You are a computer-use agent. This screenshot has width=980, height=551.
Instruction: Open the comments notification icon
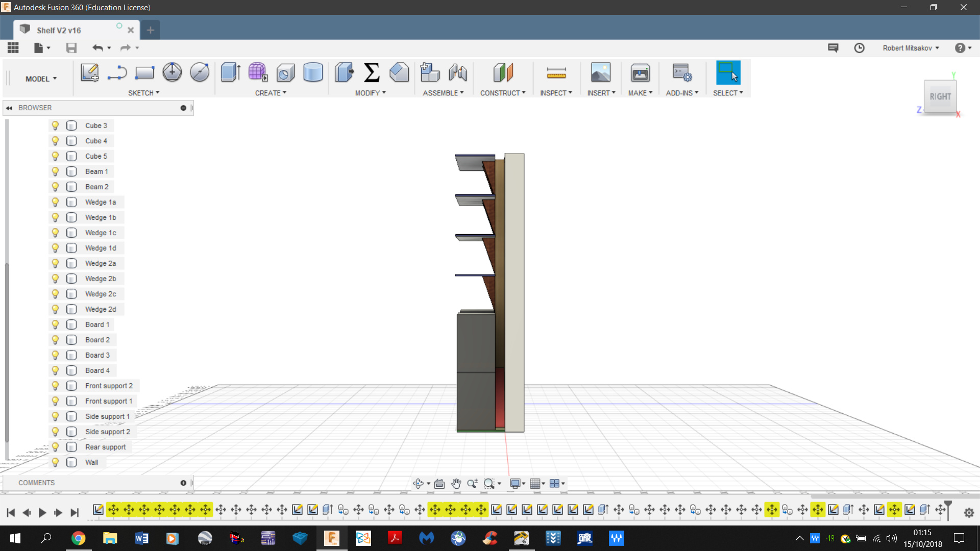point(833,47)
